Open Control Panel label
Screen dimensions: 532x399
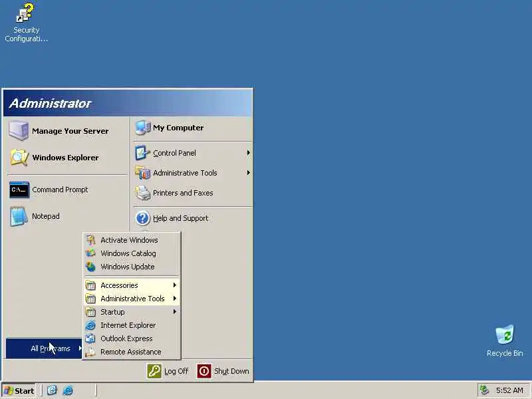[x=174, y=153]
